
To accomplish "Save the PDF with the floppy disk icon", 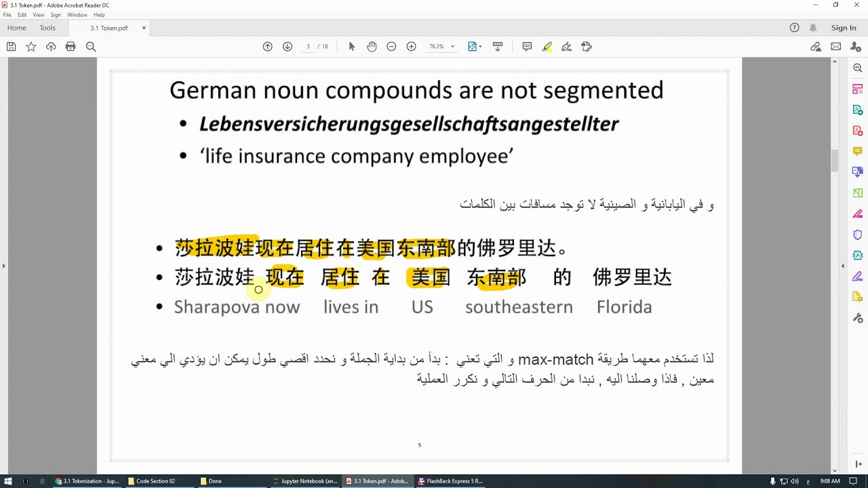I will [11, 47].
